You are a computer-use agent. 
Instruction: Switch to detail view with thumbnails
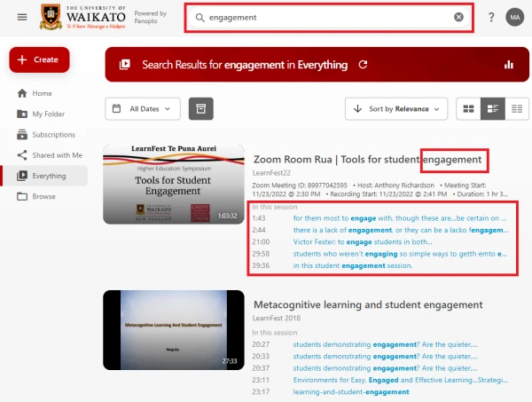493,108
